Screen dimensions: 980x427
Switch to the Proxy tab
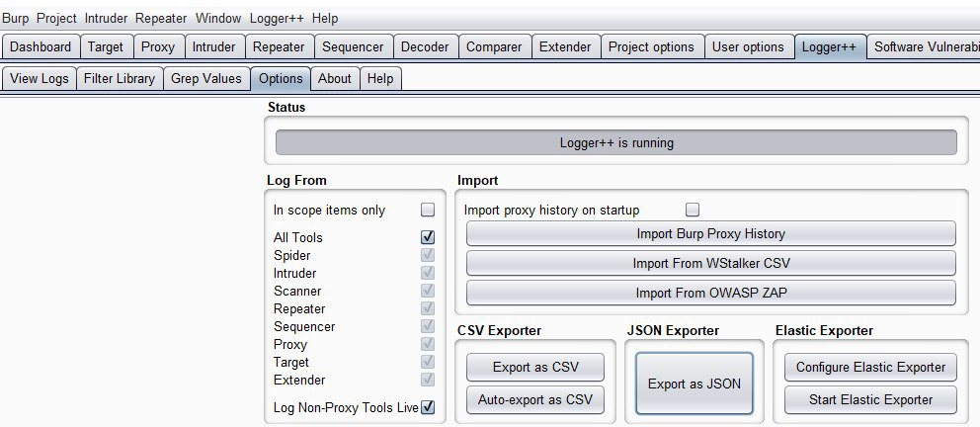(158, 46)
